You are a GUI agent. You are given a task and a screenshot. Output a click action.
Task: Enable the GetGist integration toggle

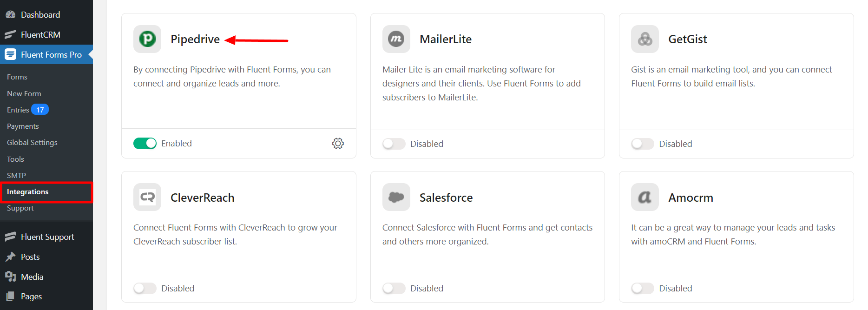[x=642, y=144]
